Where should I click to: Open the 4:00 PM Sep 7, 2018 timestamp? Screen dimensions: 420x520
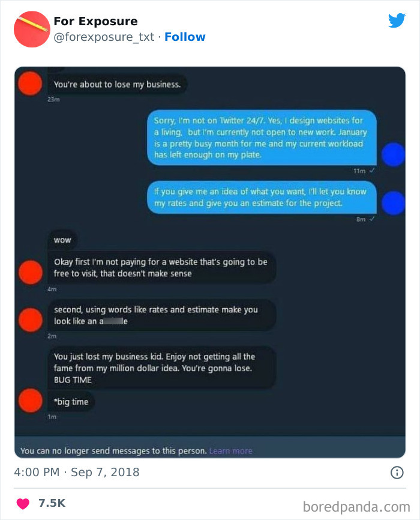coord(77,472)
